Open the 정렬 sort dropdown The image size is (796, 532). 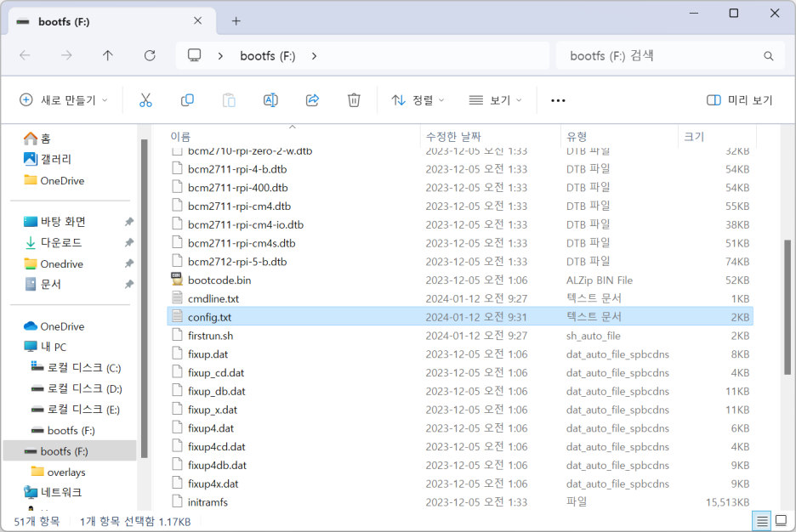coord(418,100)
